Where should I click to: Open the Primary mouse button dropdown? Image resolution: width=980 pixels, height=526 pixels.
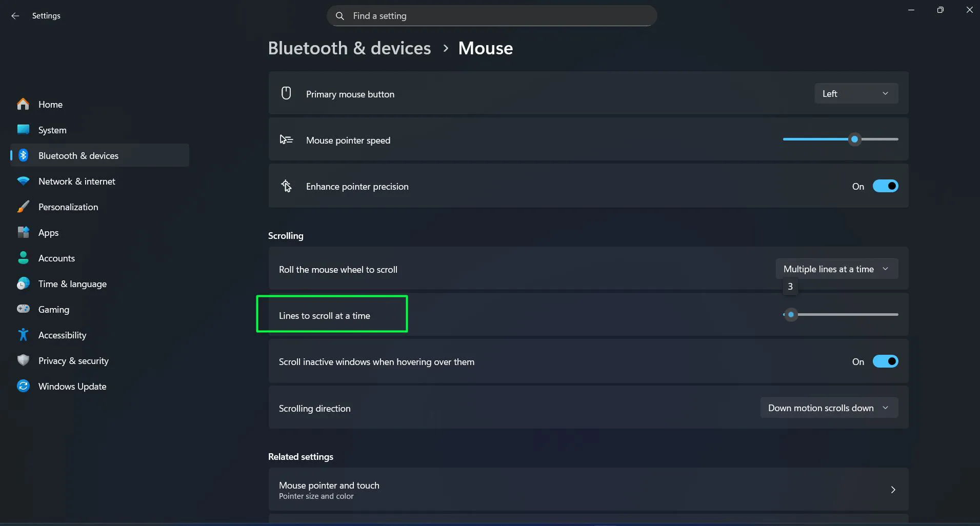(x=855, y=93)
